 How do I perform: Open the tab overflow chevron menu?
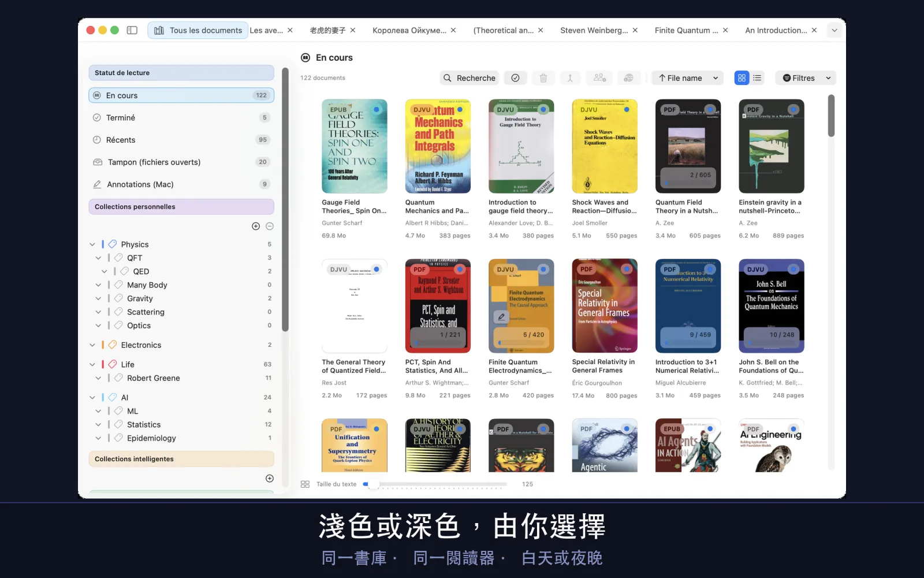point(834,30)
